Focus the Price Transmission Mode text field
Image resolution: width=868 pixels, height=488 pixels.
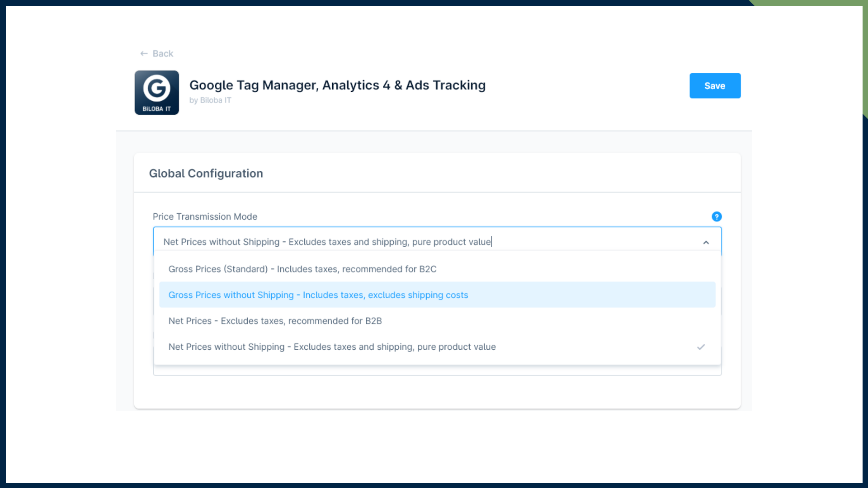click(x=407, y=242)
